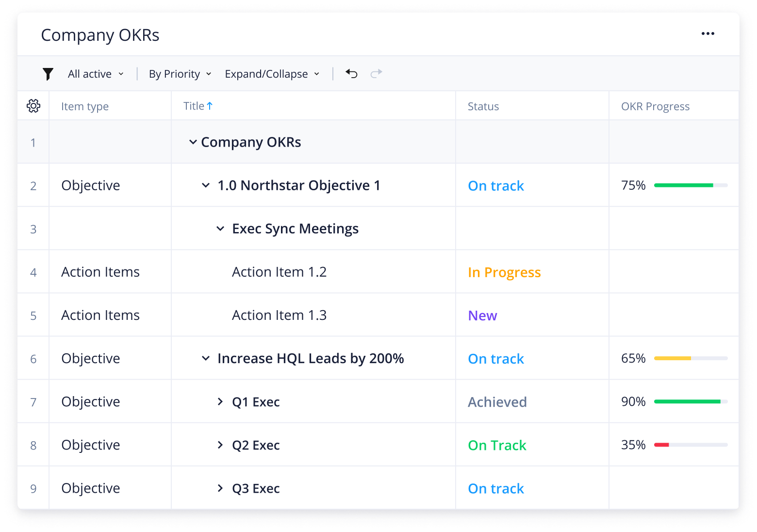Click the Q1 Exec title text
The height and width of the screenshot is (532, 757).
[x=256, y=402]
